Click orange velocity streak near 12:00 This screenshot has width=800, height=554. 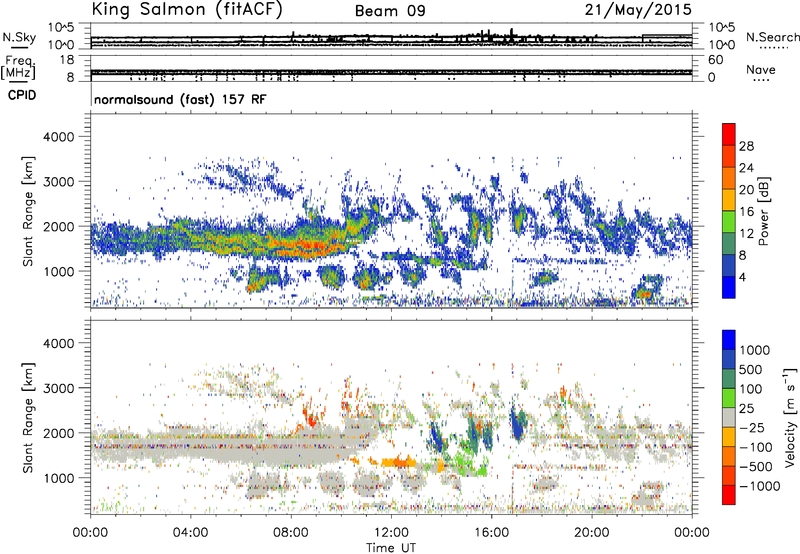(x=397, y=463)
